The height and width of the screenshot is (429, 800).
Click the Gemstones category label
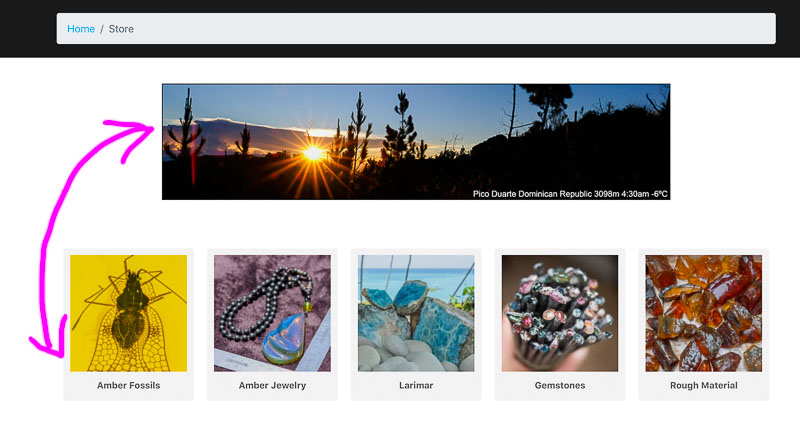560,386
